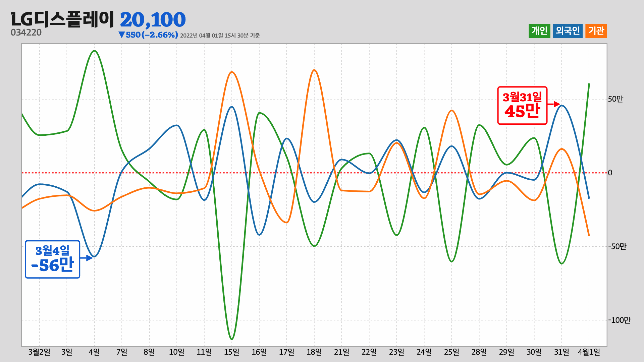644x362 pixels.
Task: Click the 25일 x-axis label
Action: [x=452, y=352]
